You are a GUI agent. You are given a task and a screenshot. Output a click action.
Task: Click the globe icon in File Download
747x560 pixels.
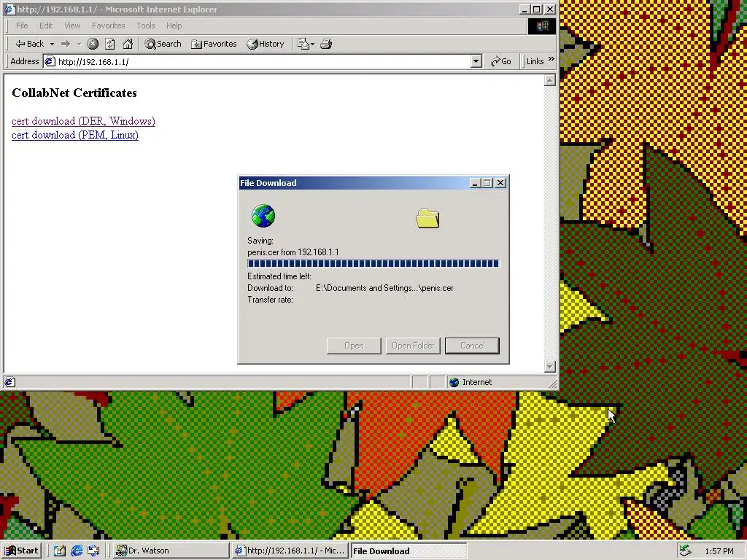263,216
